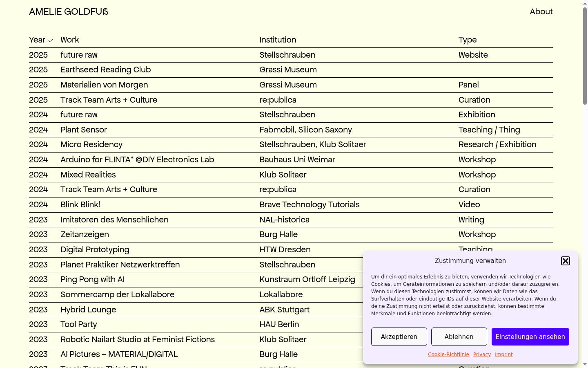Open the 'Plant Sensor' entry
Viewport: 588px width, 368px height.
[x=84, y=130]
